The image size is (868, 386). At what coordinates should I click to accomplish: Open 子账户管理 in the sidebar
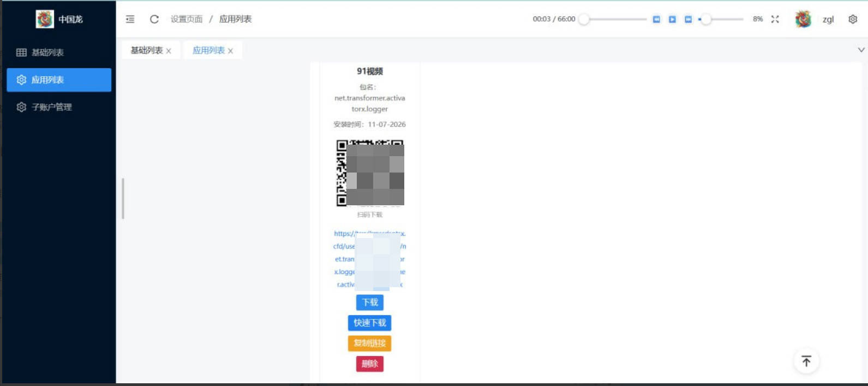pyautogui.click(x=59, y=107)
